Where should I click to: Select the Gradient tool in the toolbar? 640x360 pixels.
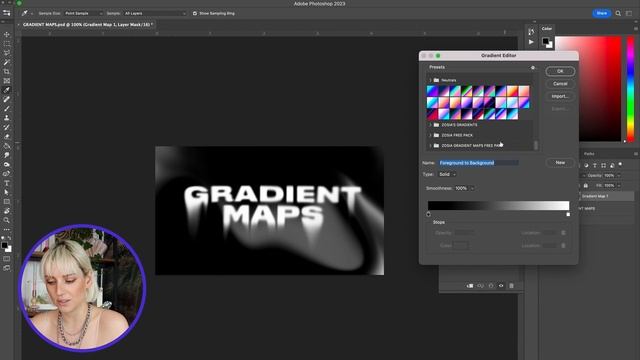coord(7,146)
